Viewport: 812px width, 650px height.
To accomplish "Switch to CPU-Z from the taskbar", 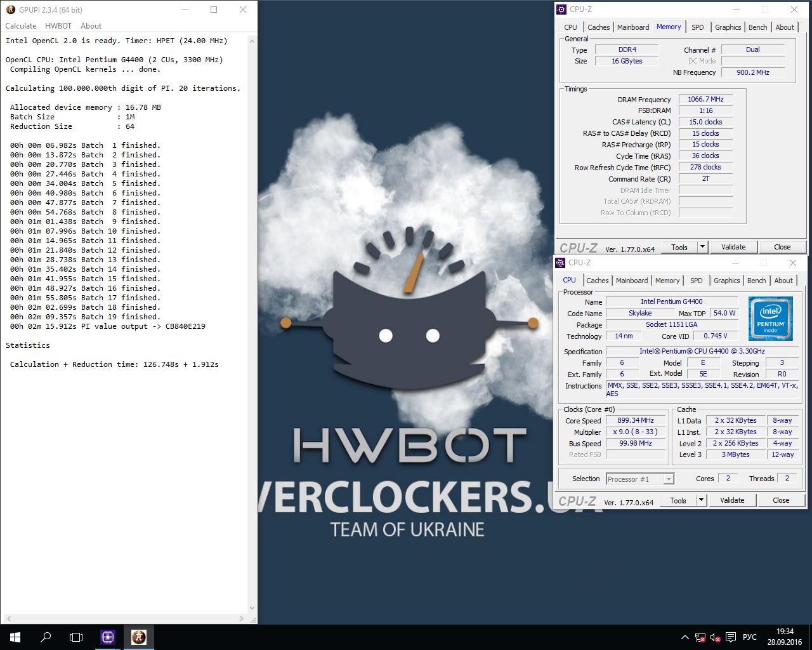I will coord(108,637).
